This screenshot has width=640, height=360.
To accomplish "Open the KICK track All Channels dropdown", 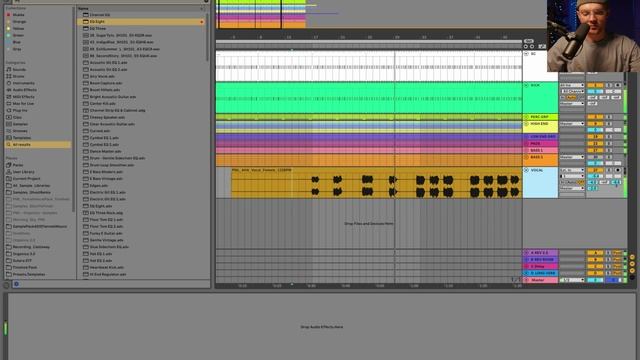I will [573, 91].
